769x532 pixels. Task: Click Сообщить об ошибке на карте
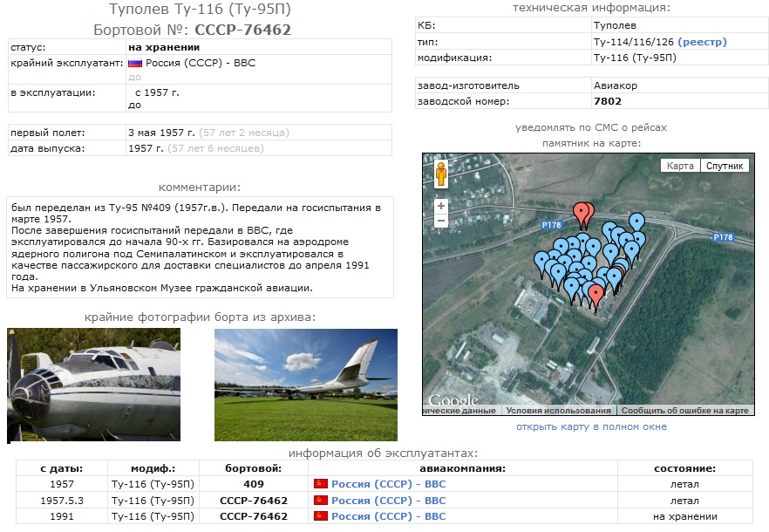[685, 410]
